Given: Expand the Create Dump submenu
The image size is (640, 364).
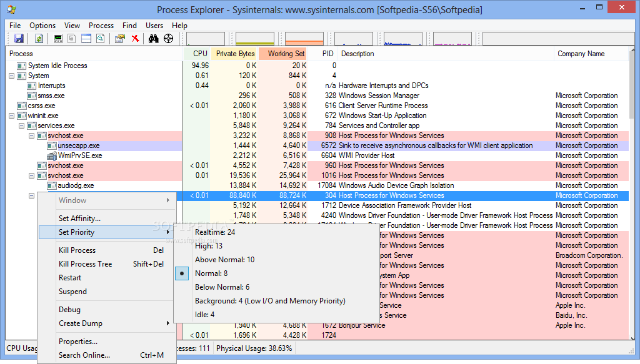Looking at the screenshot, I should [107, 323].
